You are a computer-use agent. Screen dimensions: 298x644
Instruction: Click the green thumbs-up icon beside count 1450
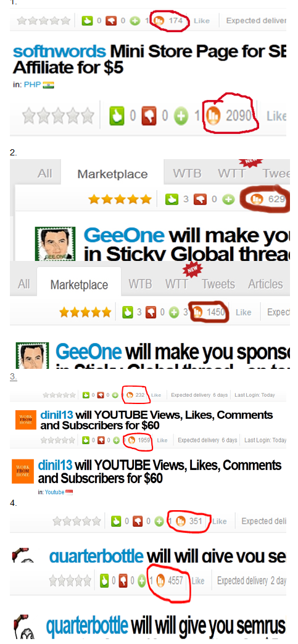pos(128,312)
